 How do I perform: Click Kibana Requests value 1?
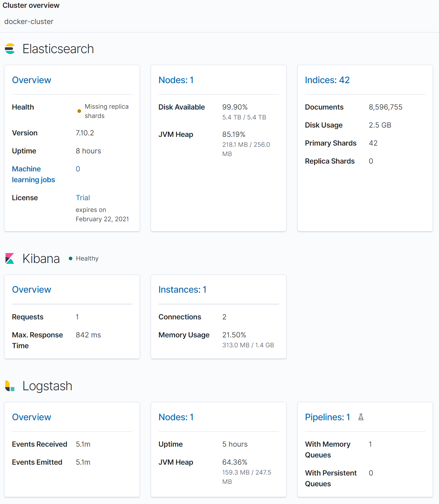77,317
